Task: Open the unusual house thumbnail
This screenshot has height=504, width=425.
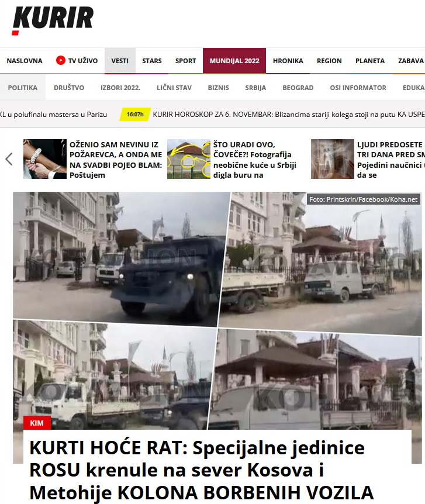Action: 189,159
